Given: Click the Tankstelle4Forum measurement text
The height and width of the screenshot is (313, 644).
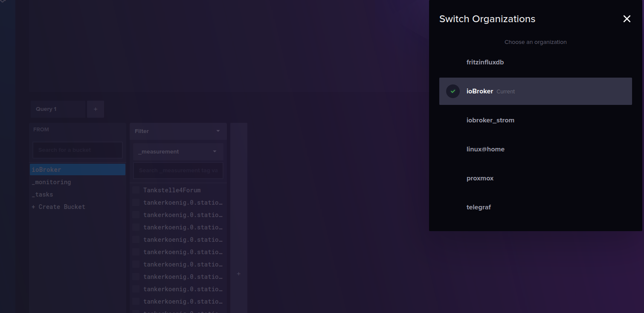Looking at the screenshot, I should pyautogui.click(x=172, y=190).
